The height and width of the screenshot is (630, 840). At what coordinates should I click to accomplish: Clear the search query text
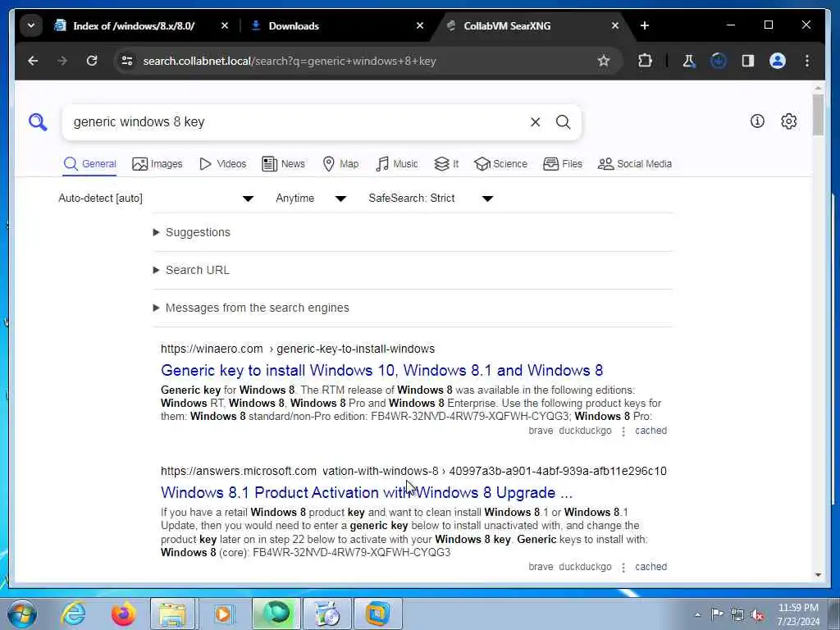click(535, 122)
